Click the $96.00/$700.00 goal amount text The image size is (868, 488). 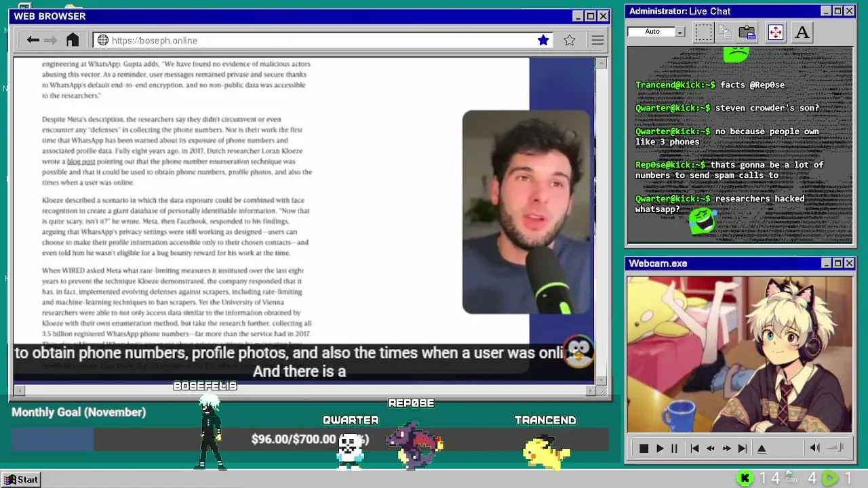(294, 439)
